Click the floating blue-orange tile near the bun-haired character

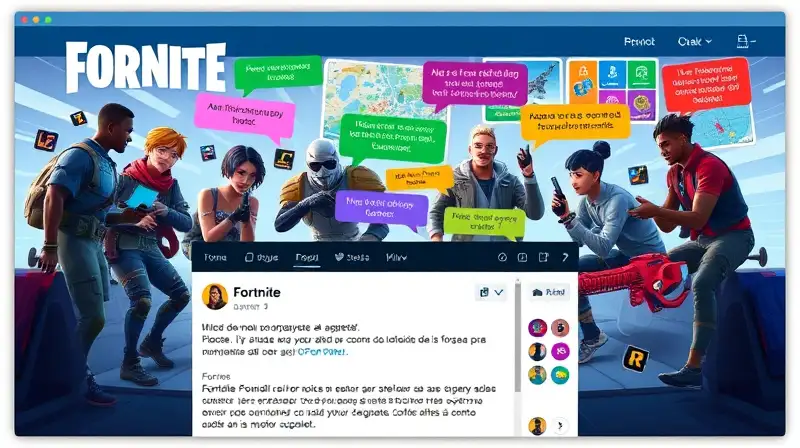point(638,175)
